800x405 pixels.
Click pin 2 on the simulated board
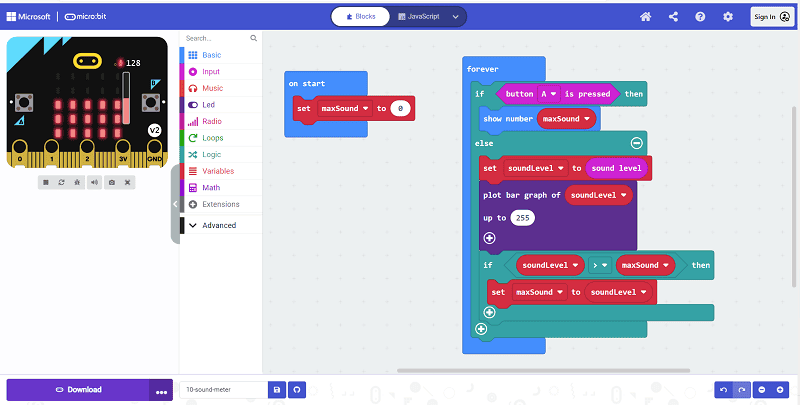(x=87, y=154)
